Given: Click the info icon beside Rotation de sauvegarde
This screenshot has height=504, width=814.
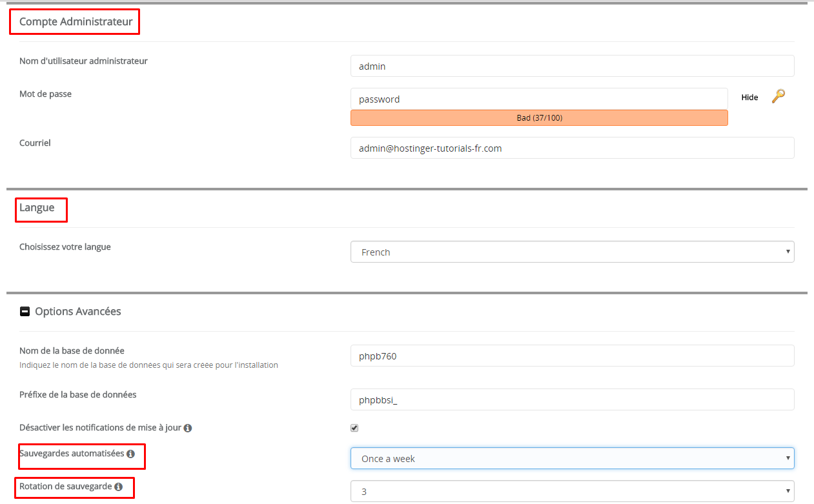Looking at the screenshot, I should (118, 487).
